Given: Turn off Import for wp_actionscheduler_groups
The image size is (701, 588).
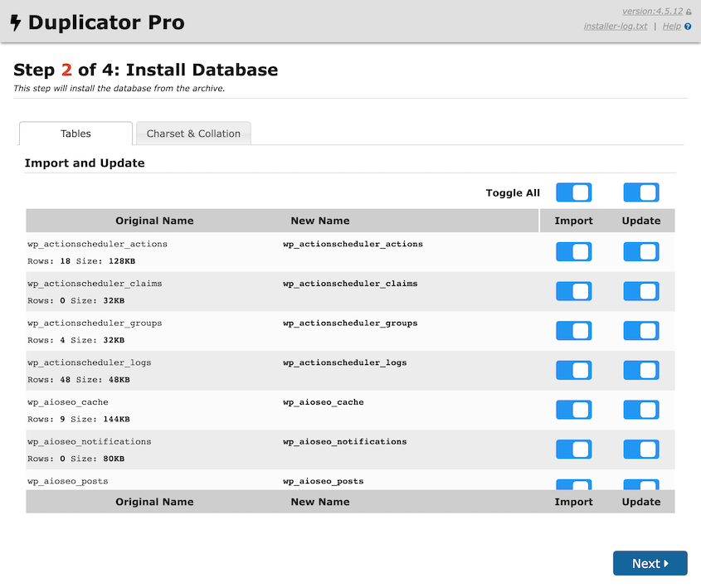Looking at the screenshot, I should (x=573, y=330).
